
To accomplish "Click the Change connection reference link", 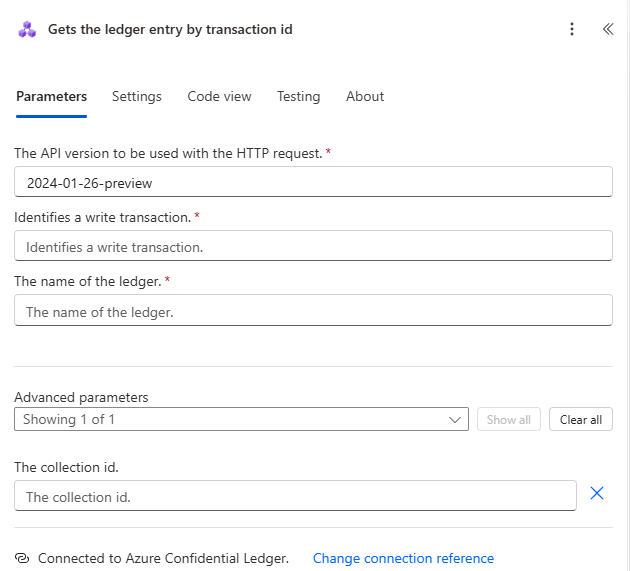I will click(x=403, y=558).
